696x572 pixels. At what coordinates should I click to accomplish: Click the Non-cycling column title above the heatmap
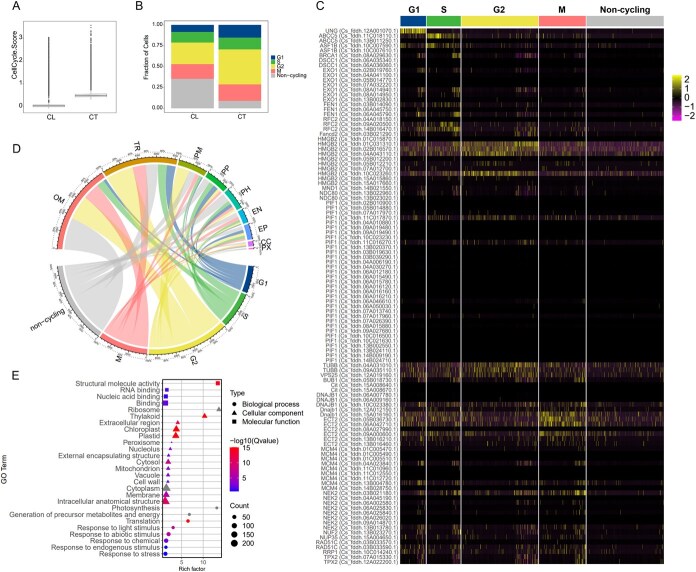point(625,9)
